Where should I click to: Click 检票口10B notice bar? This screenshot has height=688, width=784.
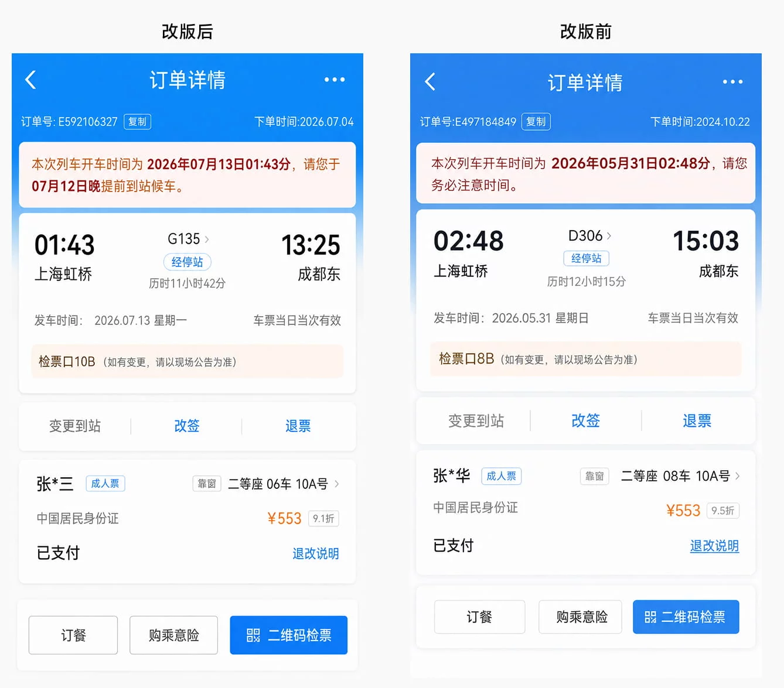click(188, 361)
